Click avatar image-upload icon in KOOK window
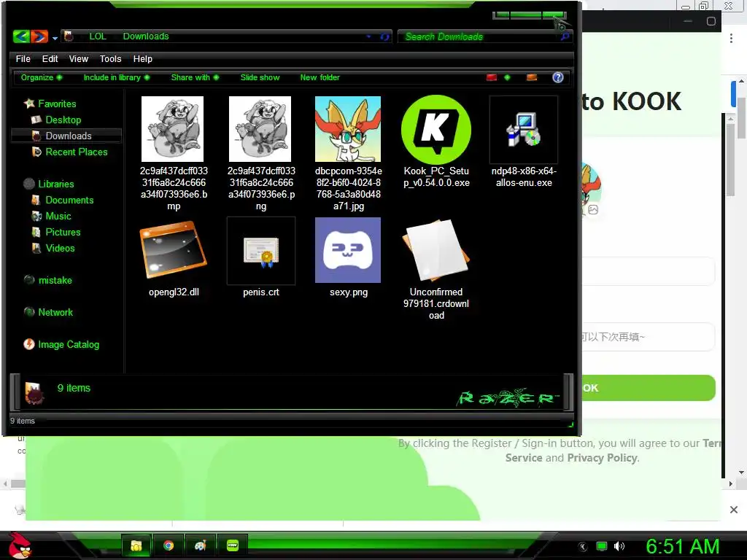 (x=593, y=209)
